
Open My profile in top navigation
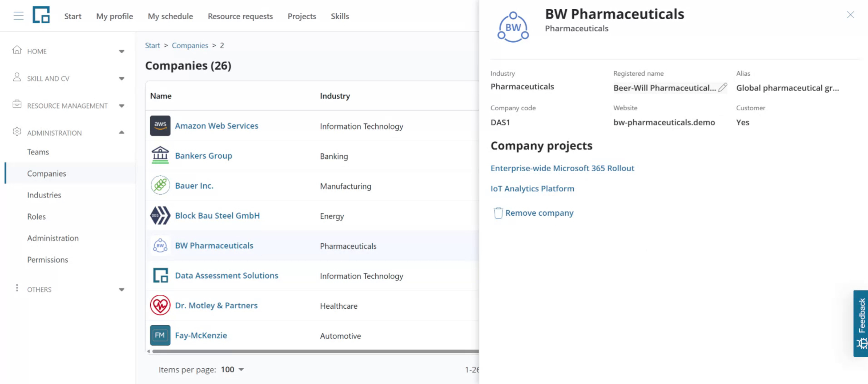114,16
